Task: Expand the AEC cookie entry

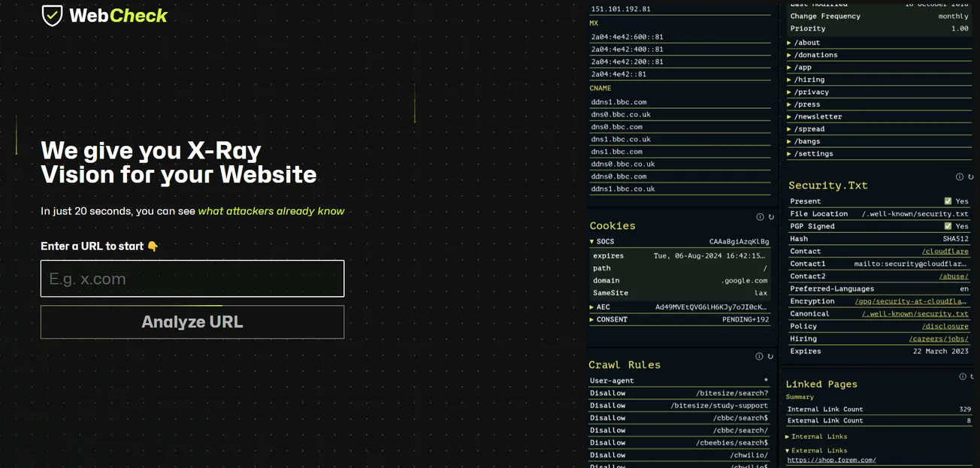Action: [x=592, y=307]
